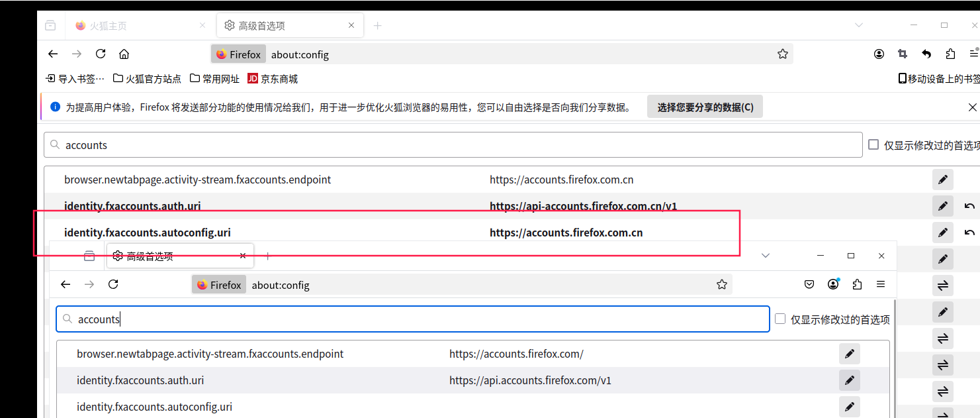Close 高级首选项 tab in the front window
980x418 pixels.
243,256
